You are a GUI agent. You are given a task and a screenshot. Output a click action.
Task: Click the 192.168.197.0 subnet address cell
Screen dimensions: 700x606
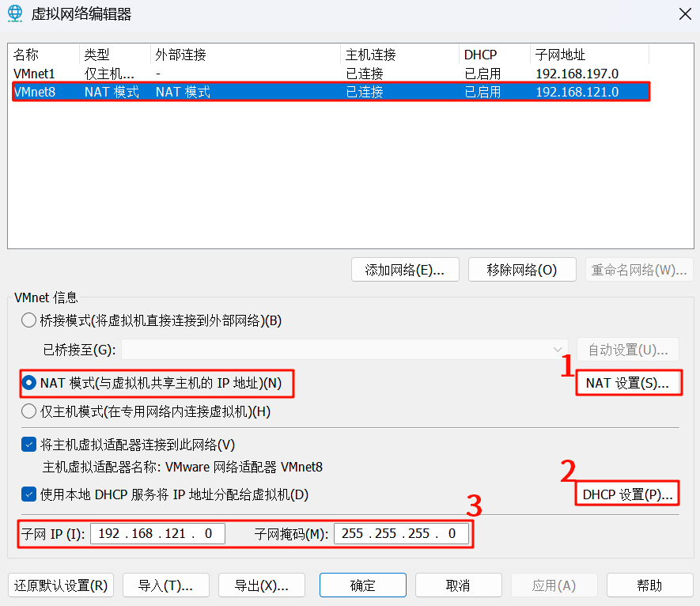point(577,74)
